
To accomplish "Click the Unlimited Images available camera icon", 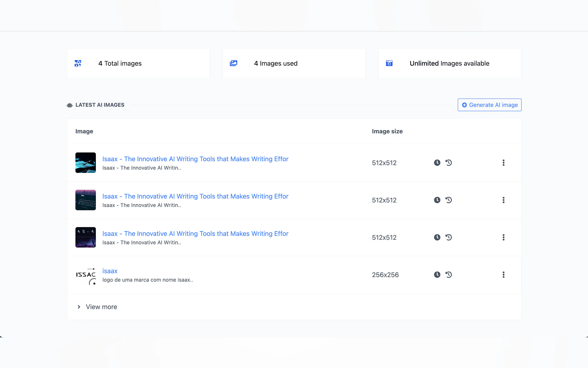I will (x=389, y=63).
